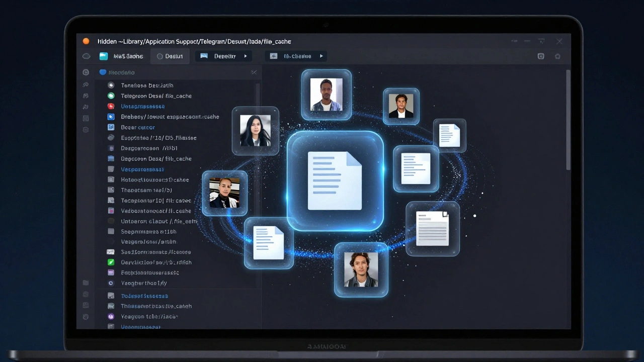Click the green checkmark icon beside the sidebar entry
644x362 pixels.
111,262
